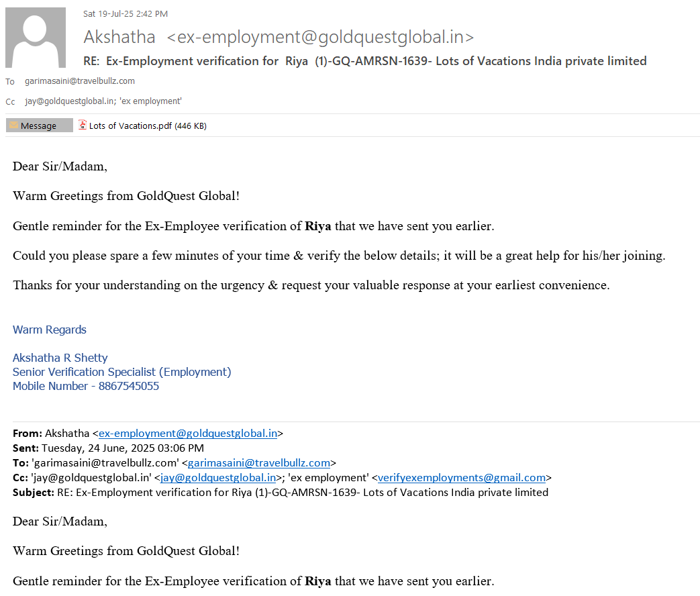Click the bold name Riya in first reminder
Viewport: 700px width, 596px height.
tap(318, 226)
